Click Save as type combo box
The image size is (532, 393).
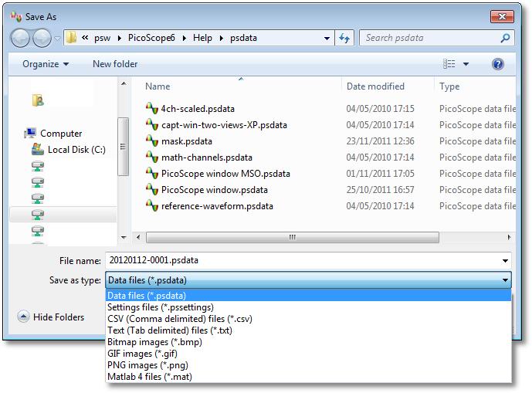coord(308,280)
